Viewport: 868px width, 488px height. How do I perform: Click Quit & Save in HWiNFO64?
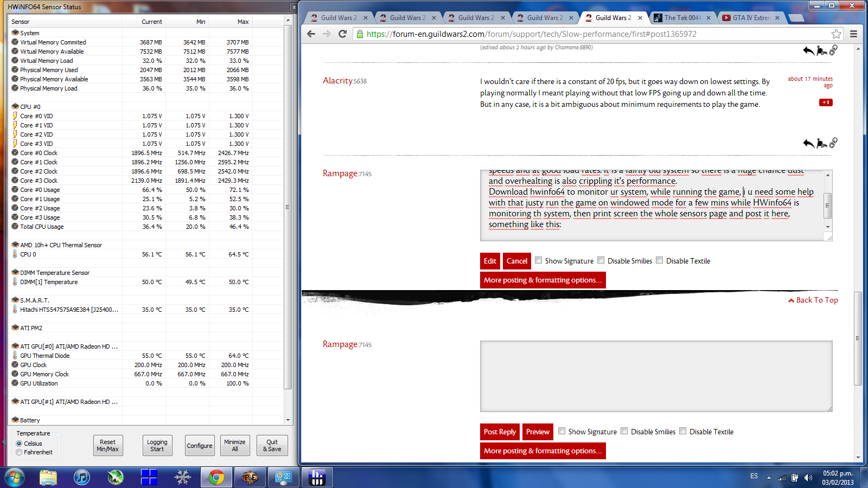pos(272,445)
